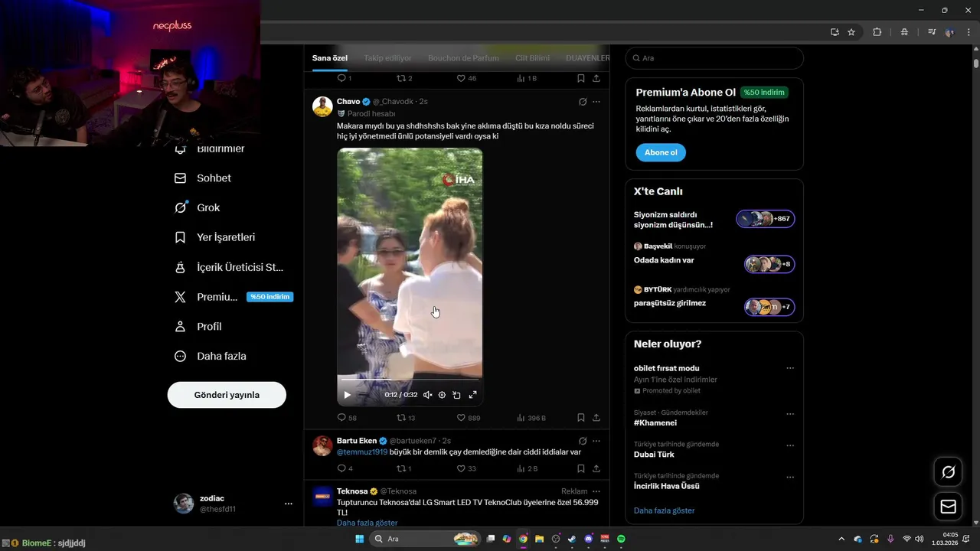
Task: Open options for #Khamenei trend
Action: pyautogui.click(x=790, y=414)
